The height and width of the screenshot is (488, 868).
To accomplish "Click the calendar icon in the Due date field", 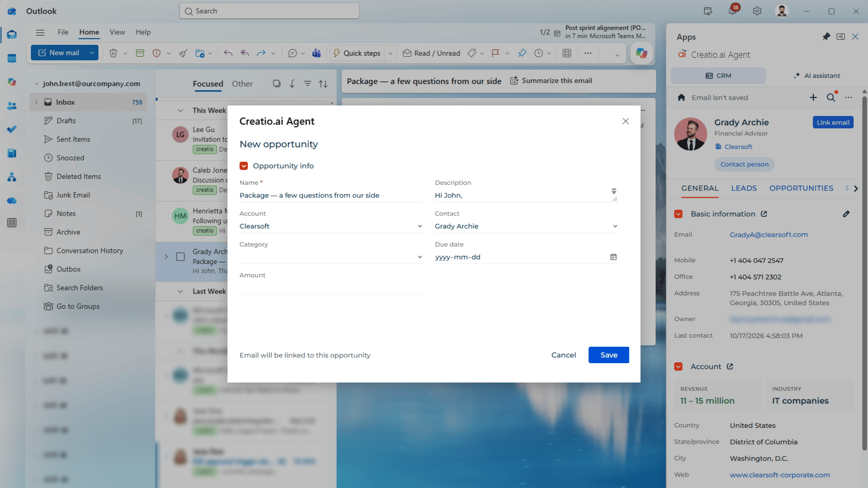I will point(613,257).
